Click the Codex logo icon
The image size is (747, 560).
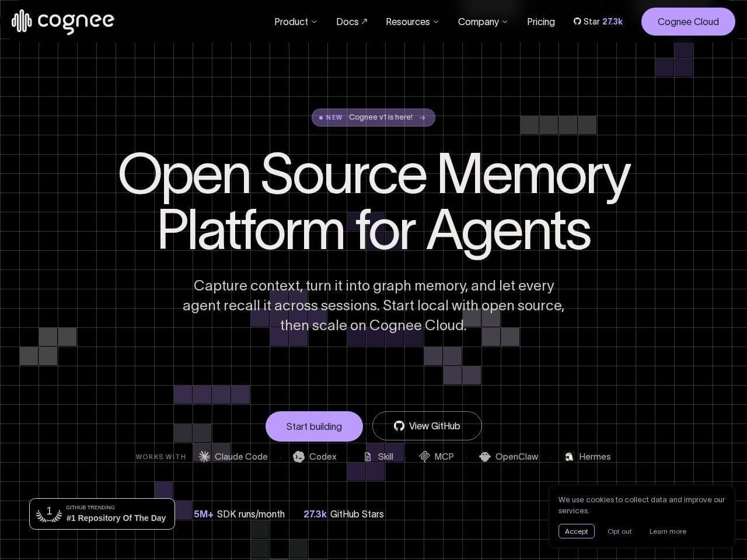[299, 457]
